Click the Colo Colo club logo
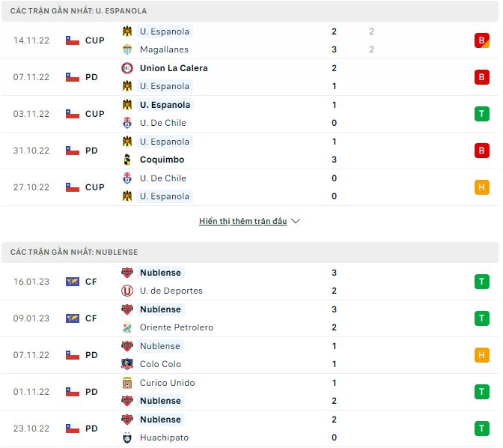Image resolution: width=503 pixels, height=448 pixels. 127,364
